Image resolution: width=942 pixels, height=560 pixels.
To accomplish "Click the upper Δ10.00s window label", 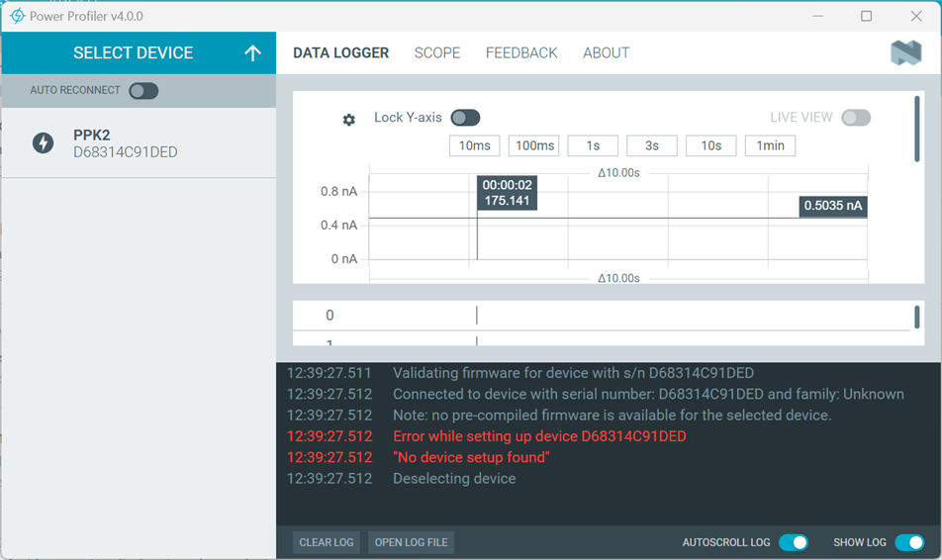I will click(x=618, y=173).
